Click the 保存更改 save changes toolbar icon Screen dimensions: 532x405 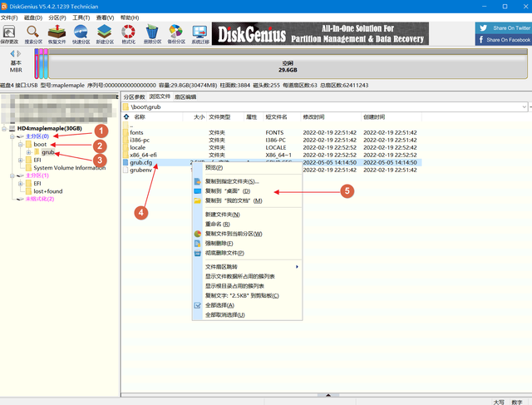9,34
